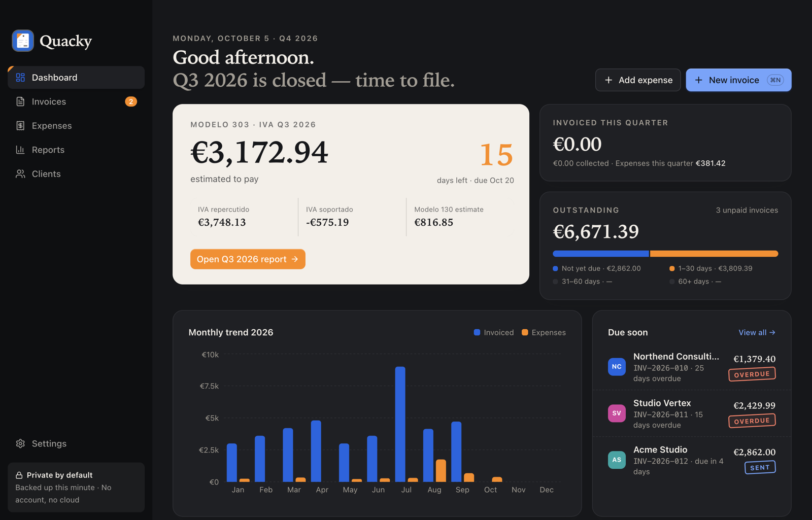Click the ⌘N shortcut badge

(x=775, y=80)
